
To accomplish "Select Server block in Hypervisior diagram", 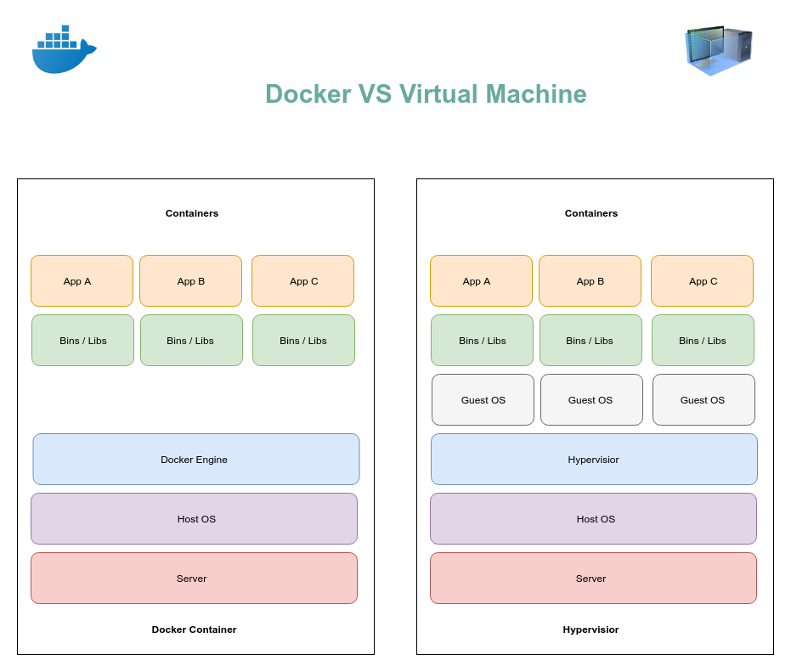I will tap(593, 579).
